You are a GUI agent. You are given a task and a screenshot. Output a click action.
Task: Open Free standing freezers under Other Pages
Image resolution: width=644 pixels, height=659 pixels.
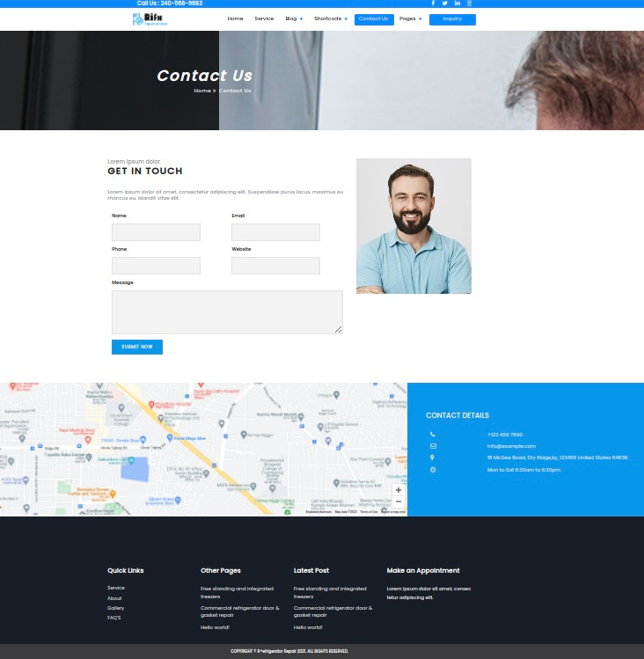tap(237, 592)
